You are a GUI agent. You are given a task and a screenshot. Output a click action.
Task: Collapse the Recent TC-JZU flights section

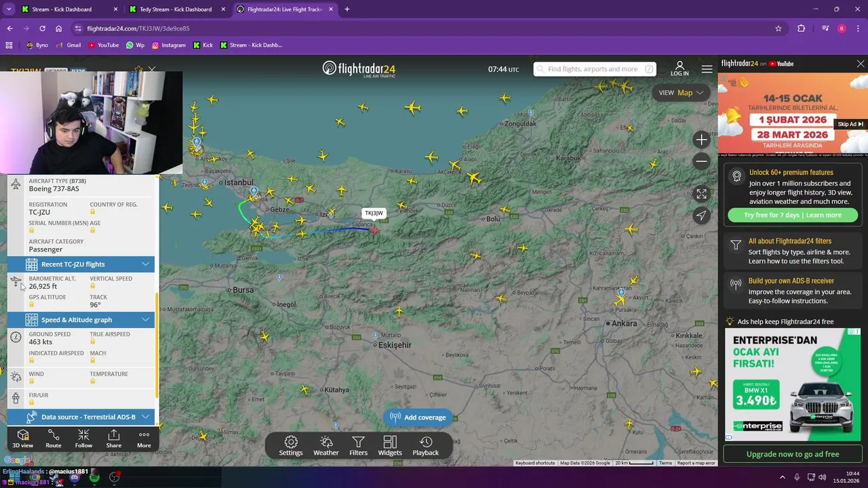(81, 264)
